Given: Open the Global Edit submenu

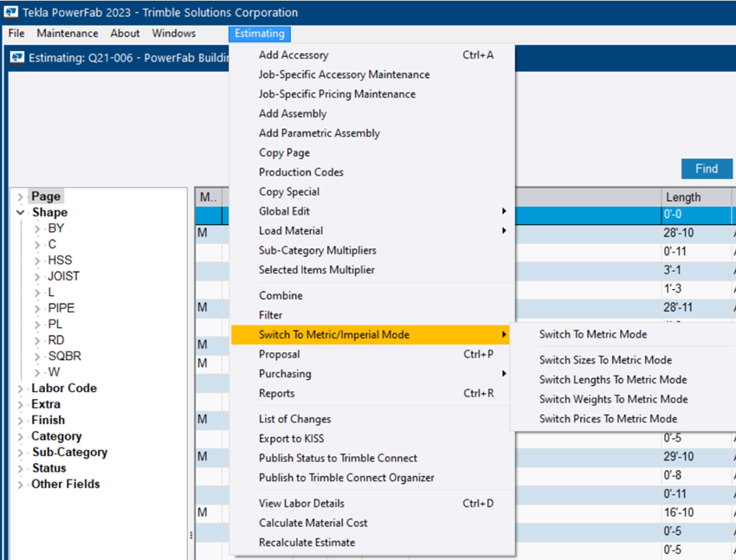Looking at the screenshot, I should (x=284, y=211).
